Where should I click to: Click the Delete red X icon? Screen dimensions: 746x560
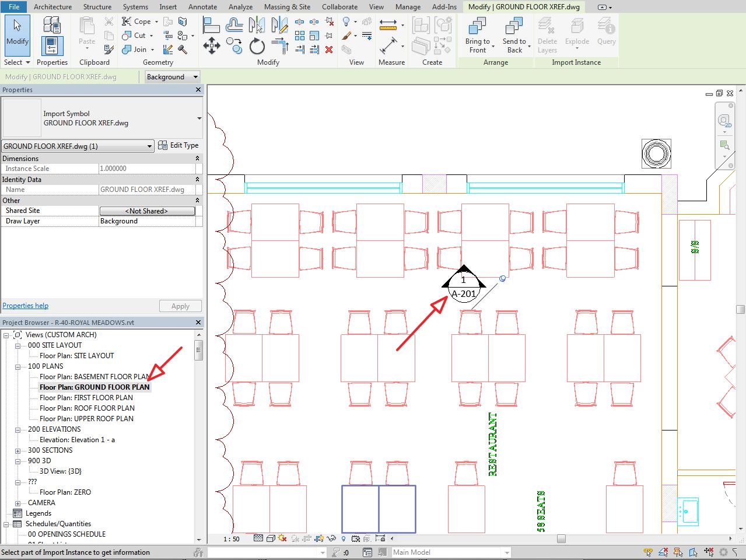(x=329, y=50)
